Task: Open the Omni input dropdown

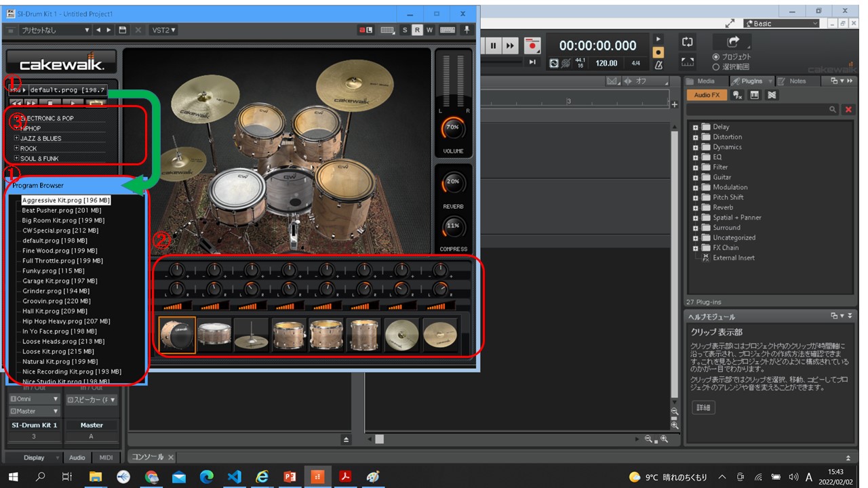Action: pos(34,399)
